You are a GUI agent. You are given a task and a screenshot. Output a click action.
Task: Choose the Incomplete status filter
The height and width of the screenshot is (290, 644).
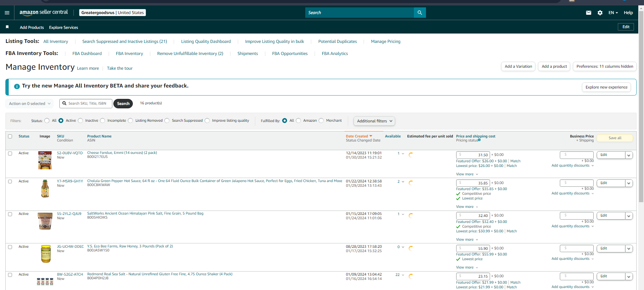pyautogui.click(x=103, y=121)
